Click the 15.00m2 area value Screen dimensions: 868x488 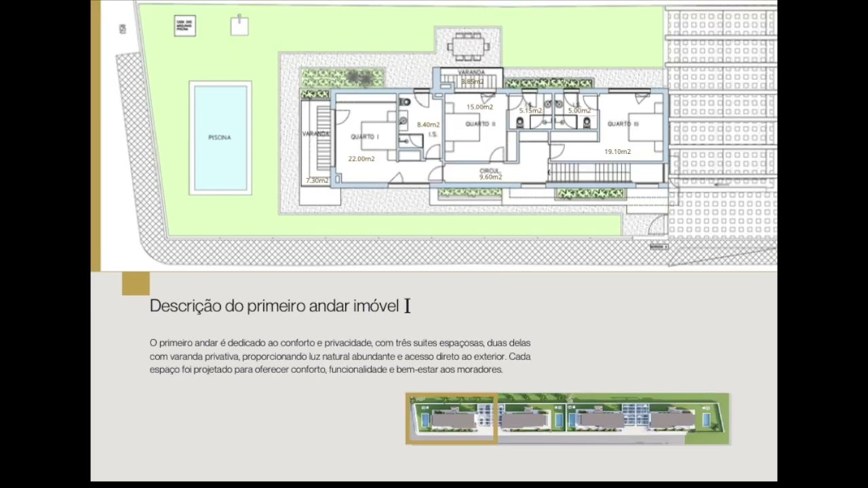[x=479, y=107]
